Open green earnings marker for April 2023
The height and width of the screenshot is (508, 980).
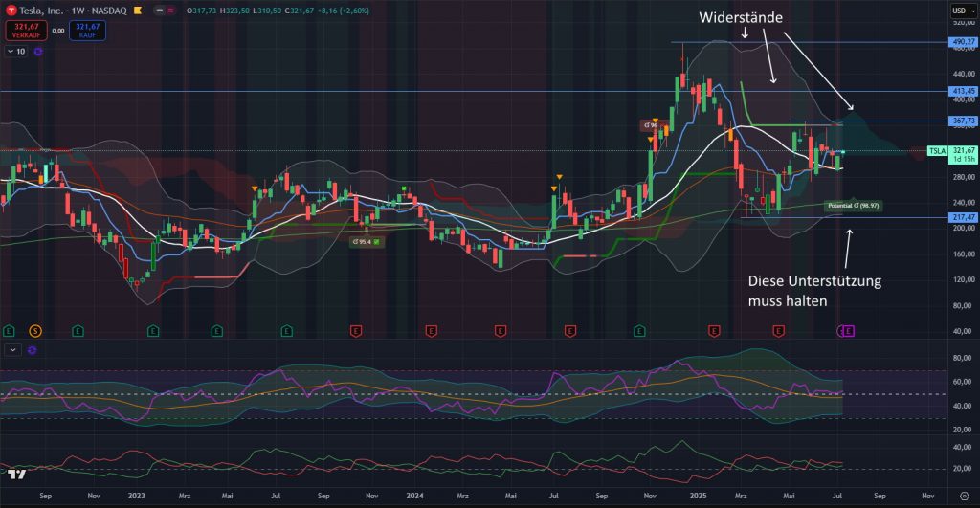click(x=217, y=331)
